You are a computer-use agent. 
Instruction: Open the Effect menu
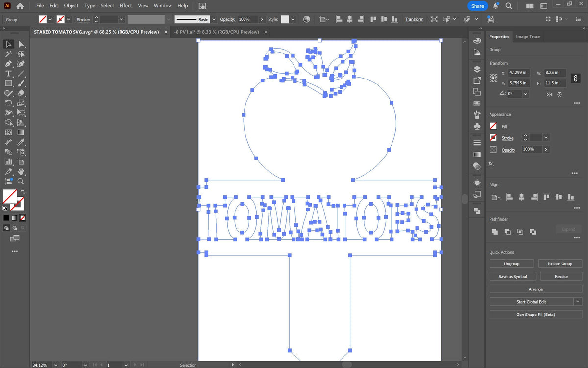126,6
